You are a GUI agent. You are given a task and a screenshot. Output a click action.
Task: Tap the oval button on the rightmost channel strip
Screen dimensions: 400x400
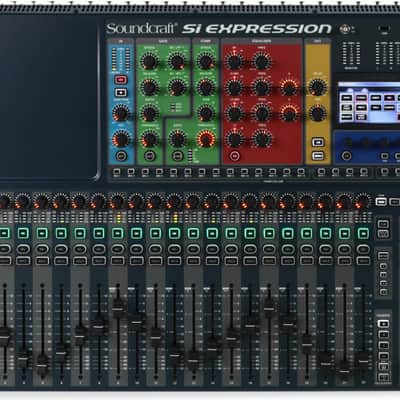[x=363, y=249]
